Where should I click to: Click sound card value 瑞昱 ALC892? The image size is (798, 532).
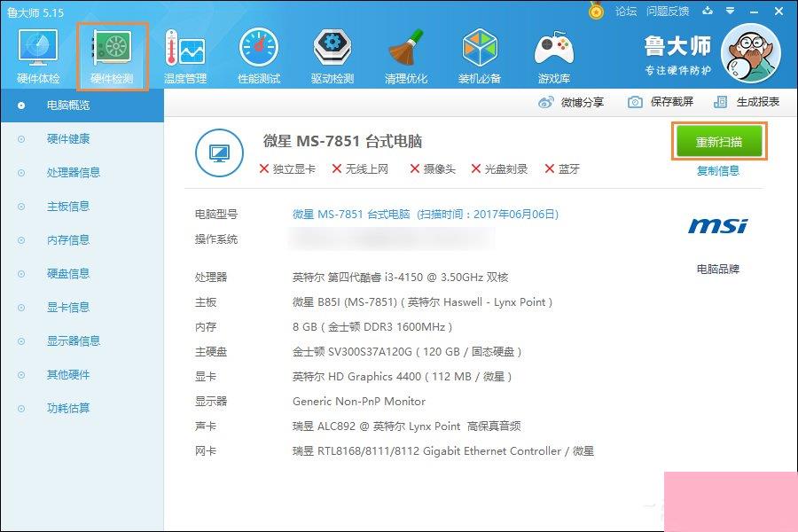point(407,426)
